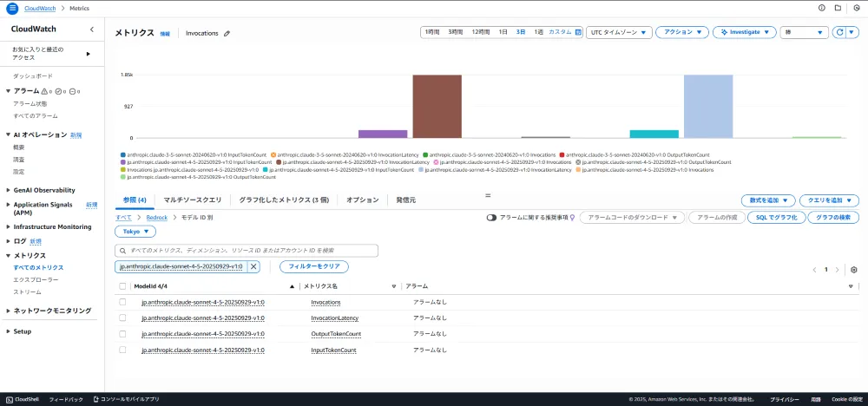The image size is (868, 406).
Task: Click the OK check count in alarms section
Action: 61,91
